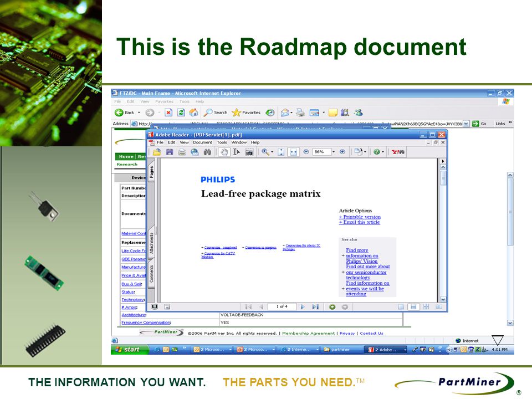The image size is (532, 399).
Task: Click Open folder icon in Adobe Reader toolbar
Action: [156, 152]
